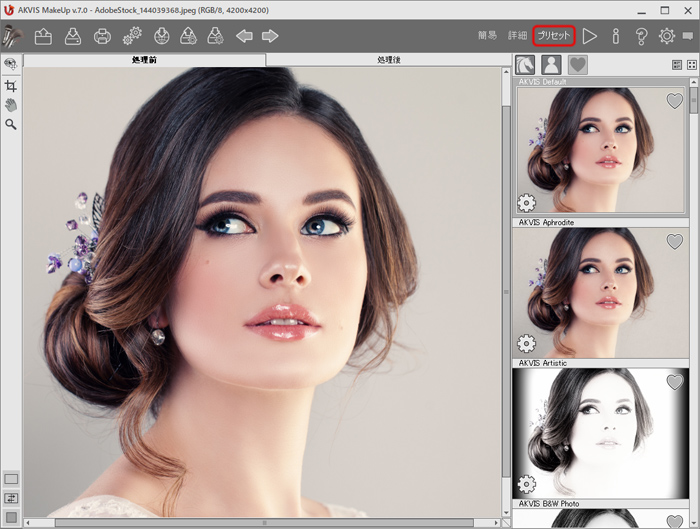Click the AKVIS Aphrodite preset label
Image resolution: width=700 pixels, height=529 pixels.
[546, 222]
